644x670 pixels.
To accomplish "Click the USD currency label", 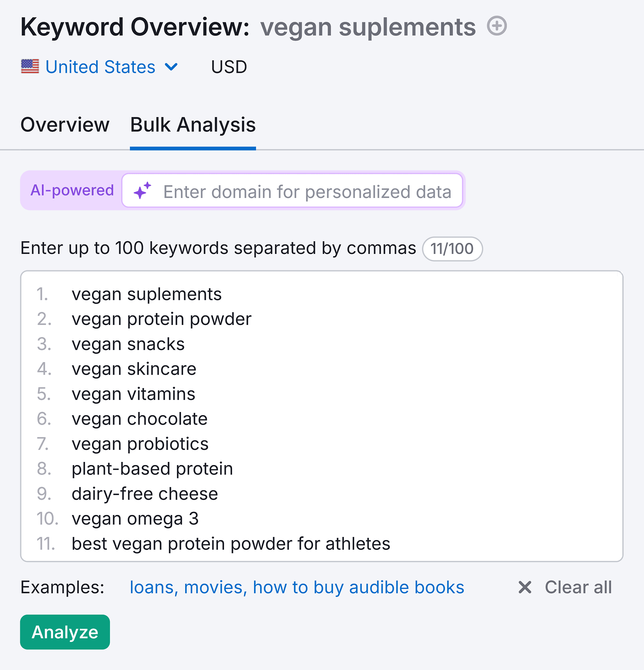I will 229,67.
